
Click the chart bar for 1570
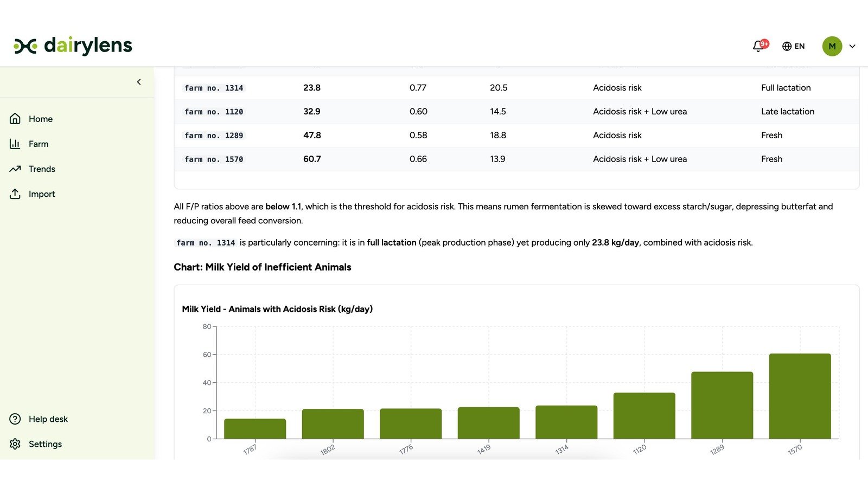pos(800,396)
